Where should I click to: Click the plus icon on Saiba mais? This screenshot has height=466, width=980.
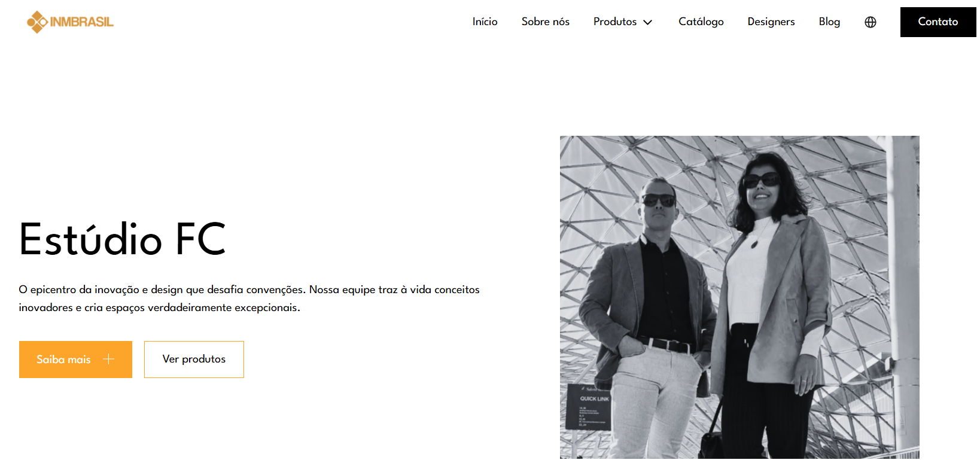108,359
